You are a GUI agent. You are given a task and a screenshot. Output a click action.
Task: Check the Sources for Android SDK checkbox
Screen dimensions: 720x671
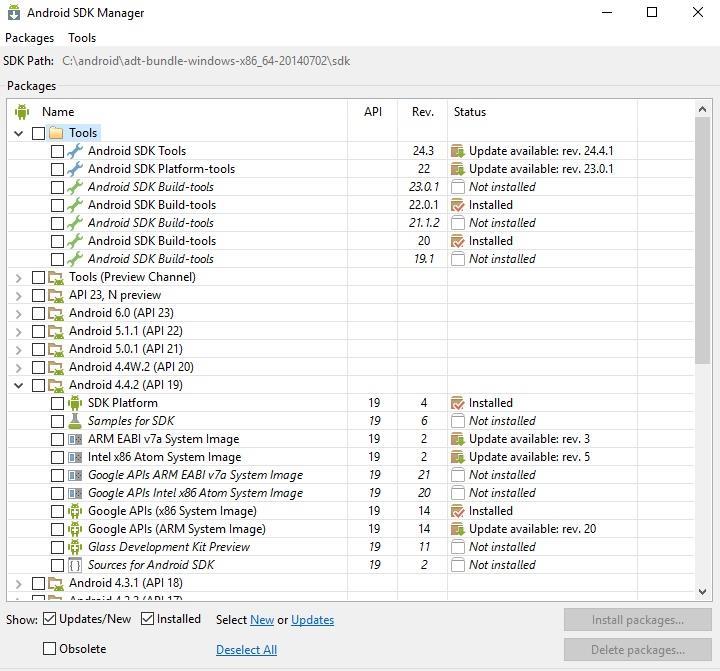(x=57, y=565)
